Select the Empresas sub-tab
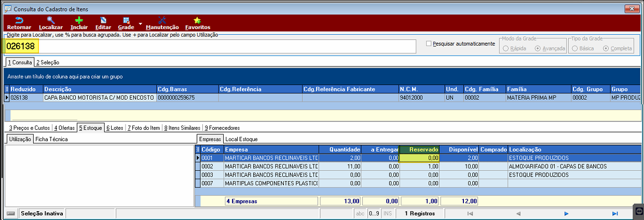This screenshot has height=220, width=644. pos(210,139)
